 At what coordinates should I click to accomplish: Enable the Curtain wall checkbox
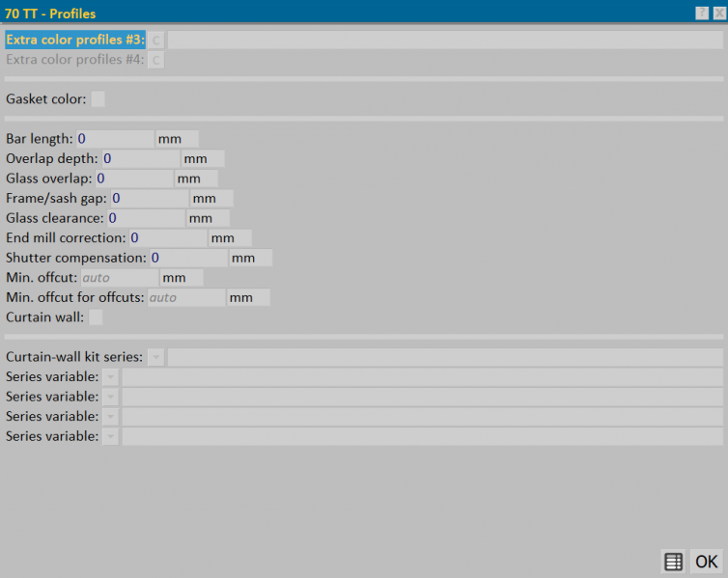(96, 317)
